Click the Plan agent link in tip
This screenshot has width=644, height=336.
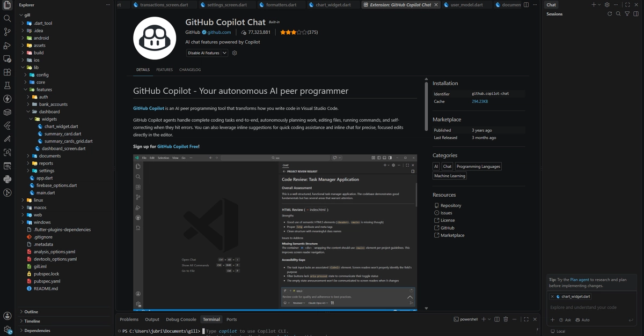click(580, 280)
